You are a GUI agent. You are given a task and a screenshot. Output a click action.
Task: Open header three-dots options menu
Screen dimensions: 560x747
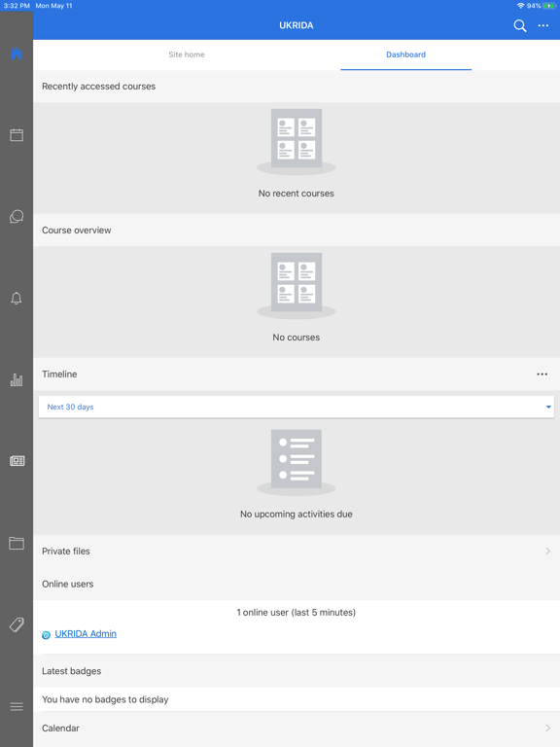(543, 25)
